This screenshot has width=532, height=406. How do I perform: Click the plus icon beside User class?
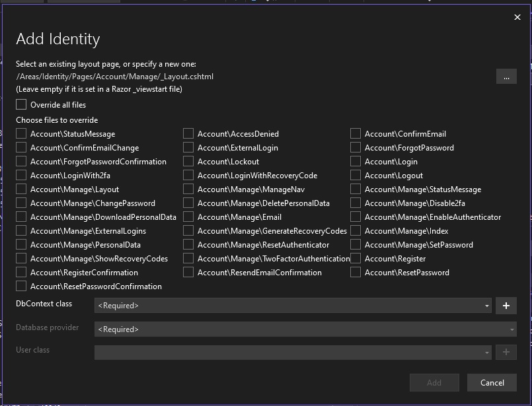506,352
